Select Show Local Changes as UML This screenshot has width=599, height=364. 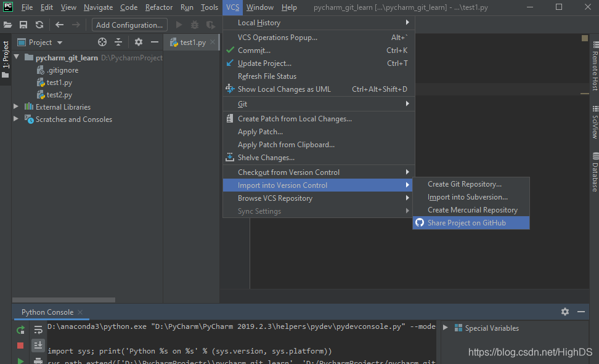click(319, 89)
